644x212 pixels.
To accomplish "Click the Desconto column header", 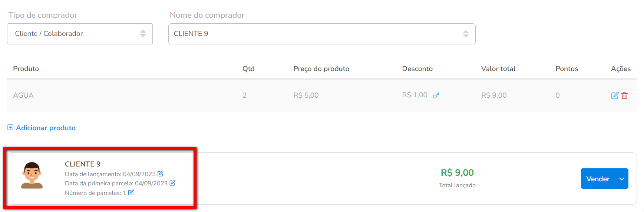I will click(x=417, y=68).
